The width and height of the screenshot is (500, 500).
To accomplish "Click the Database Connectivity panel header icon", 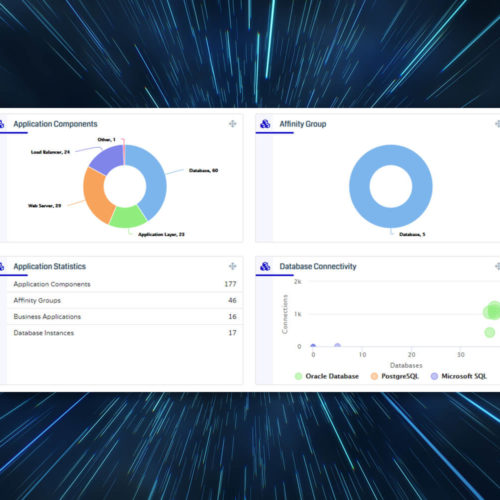I will (265, 266).
